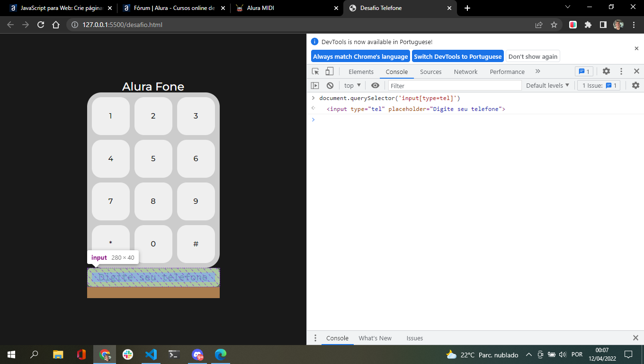Focus the console Filter field
Screen dimensions: 644x364
[455, 85]
